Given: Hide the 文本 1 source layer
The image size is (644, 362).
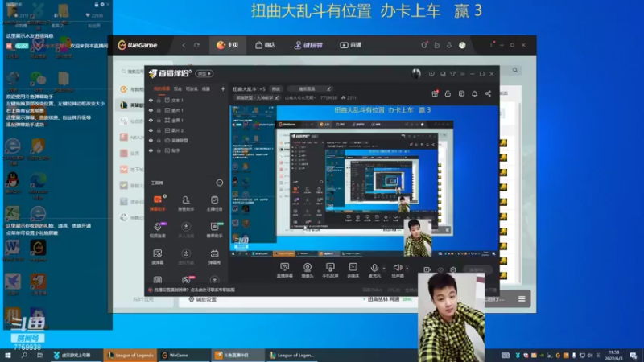Looking at the screenshot, I should [x=151, y=100].
